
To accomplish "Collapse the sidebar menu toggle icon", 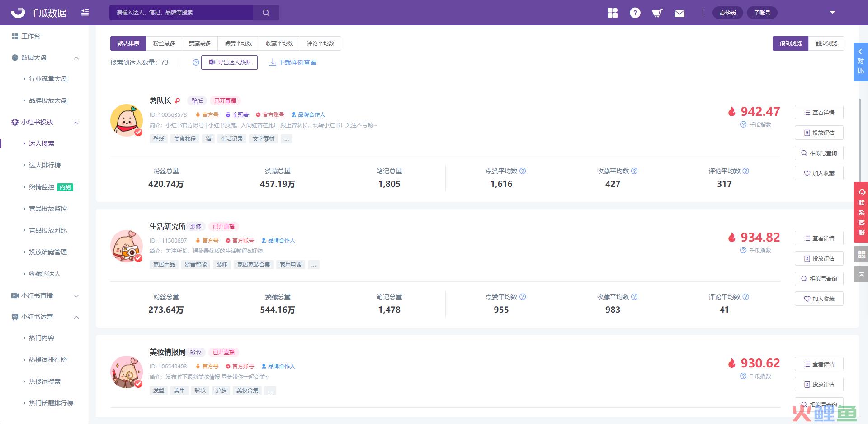I will (85, 13).
